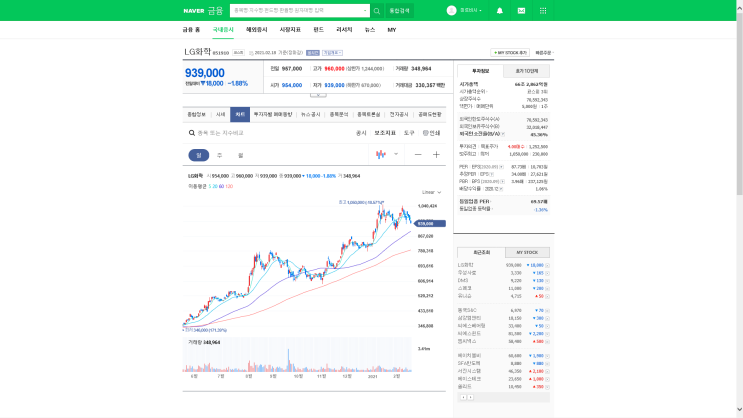Toggle the 20-day moving average line
This screenshot has height=418, width=743.
click(215, 186)
